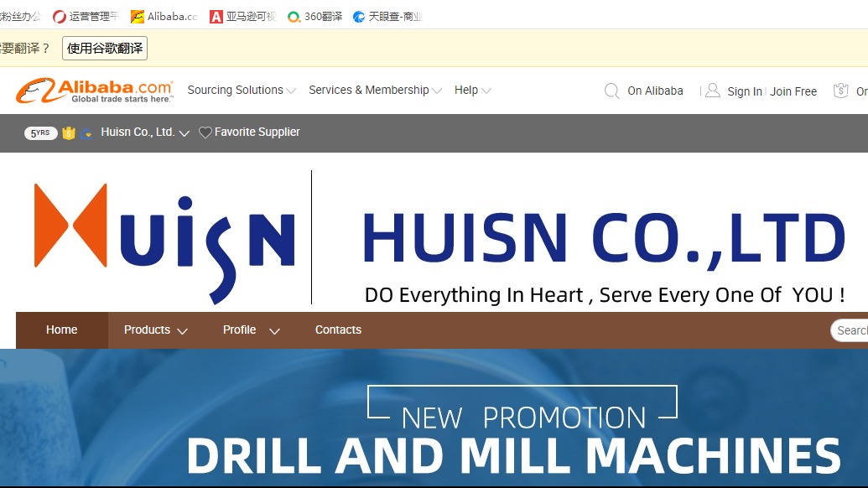Click the search magnifier icon beside On Alibaba
Screen dimensions: 868x488
611,91
